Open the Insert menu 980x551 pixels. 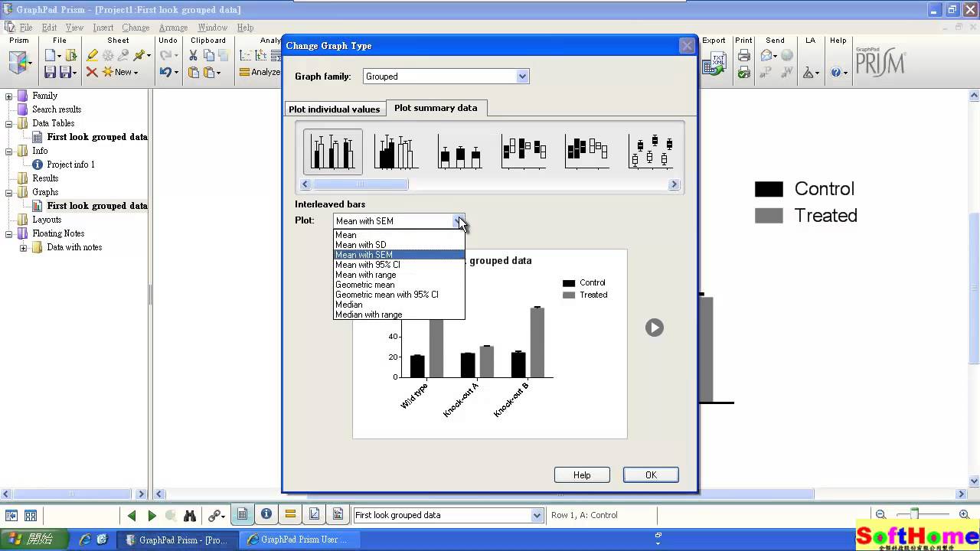point(103,28)
